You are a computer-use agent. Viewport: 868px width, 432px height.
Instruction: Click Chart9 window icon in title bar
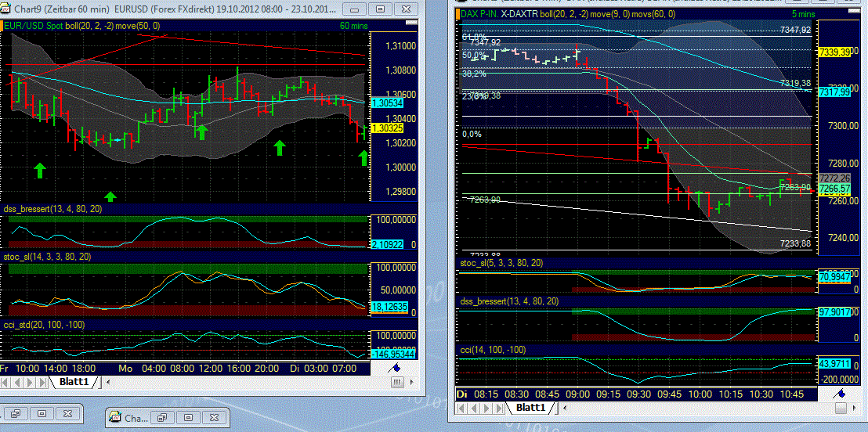click(6, 9)
